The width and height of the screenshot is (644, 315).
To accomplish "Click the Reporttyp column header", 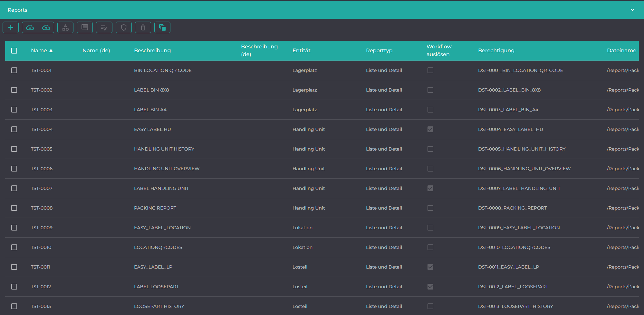I will pyautogui.click(x=379, y=50).
